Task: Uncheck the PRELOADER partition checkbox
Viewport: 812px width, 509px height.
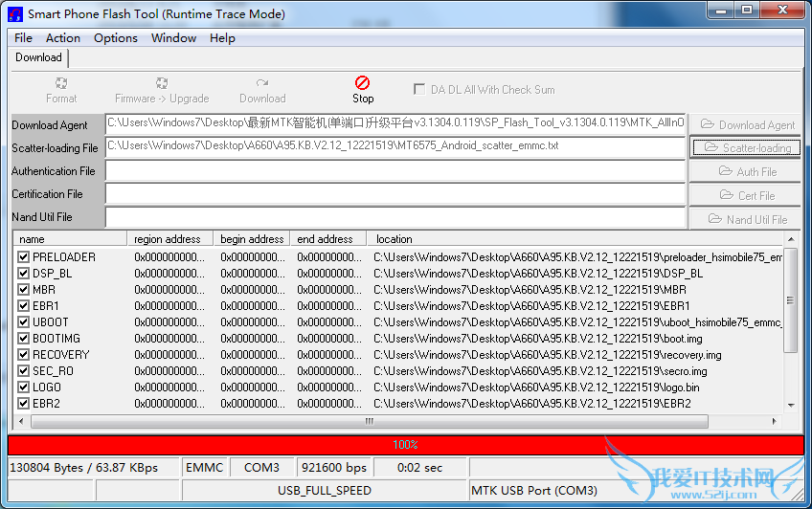Action: coord(24,257)
